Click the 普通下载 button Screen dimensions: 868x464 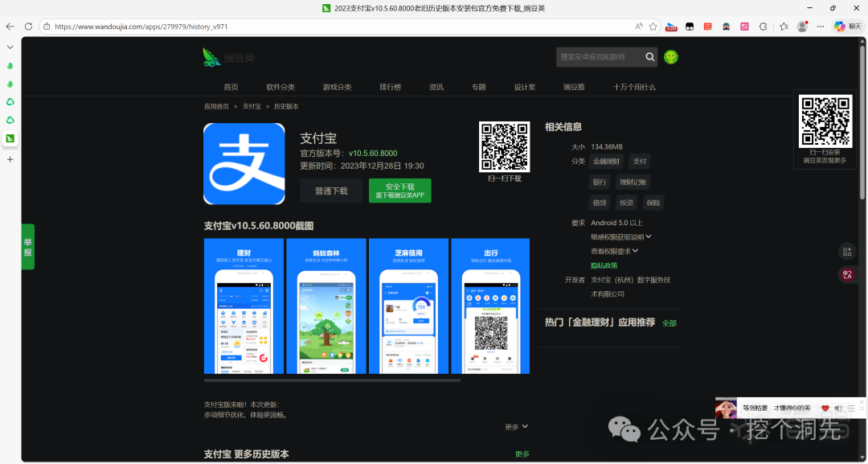(332, 191)
